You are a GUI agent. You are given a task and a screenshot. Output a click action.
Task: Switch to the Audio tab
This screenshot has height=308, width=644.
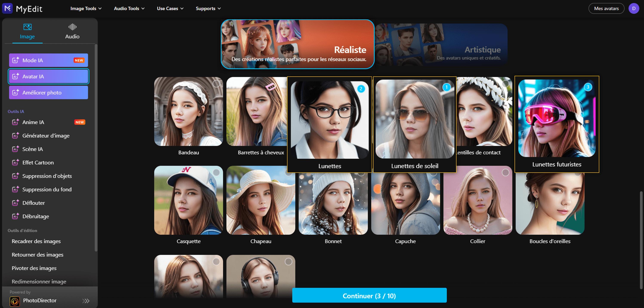point(72,31)
